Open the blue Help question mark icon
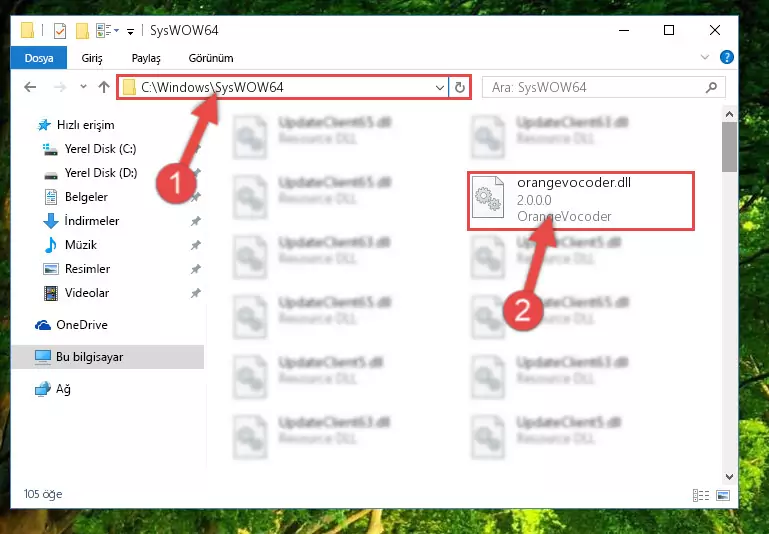 tap(726, 57)
